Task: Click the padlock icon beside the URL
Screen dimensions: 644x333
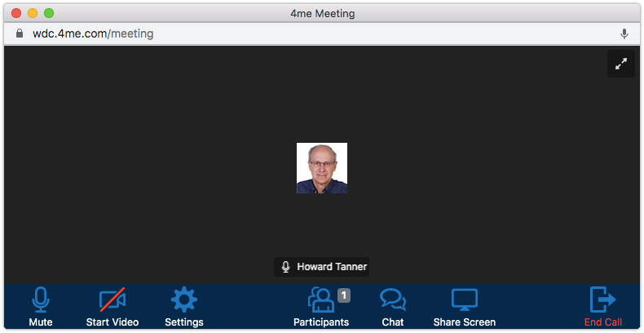Action: click(x=20, y=33)
